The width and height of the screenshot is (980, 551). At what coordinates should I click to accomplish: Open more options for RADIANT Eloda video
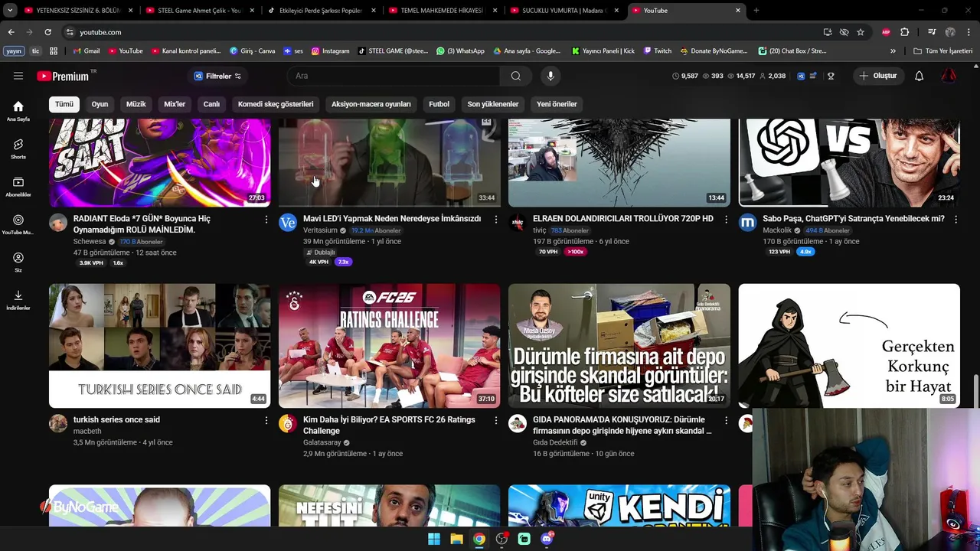pyautogui.click(x=266, y=220)
